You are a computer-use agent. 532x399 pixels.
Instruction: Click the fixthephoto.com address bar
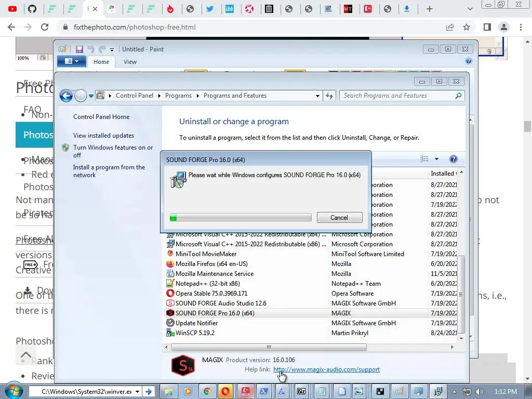tap(251, 27)
